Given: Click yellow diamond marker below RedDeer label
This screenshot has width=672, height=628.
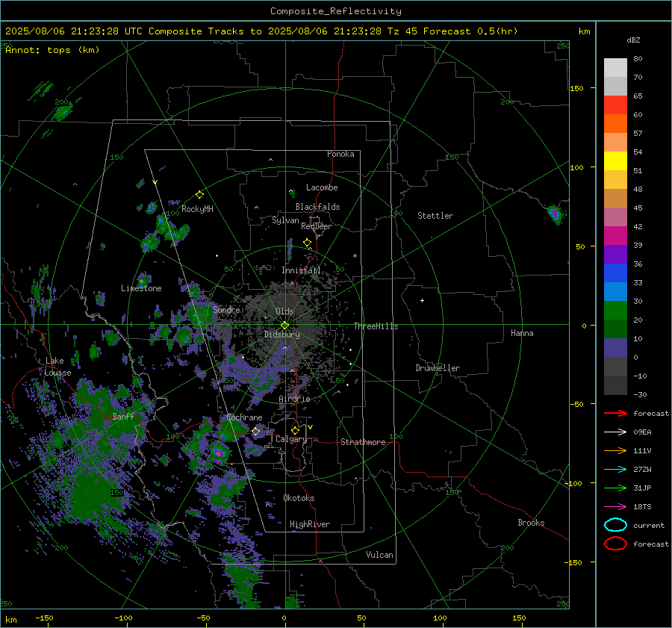Looking at the screenshot, I should (307, 243).
